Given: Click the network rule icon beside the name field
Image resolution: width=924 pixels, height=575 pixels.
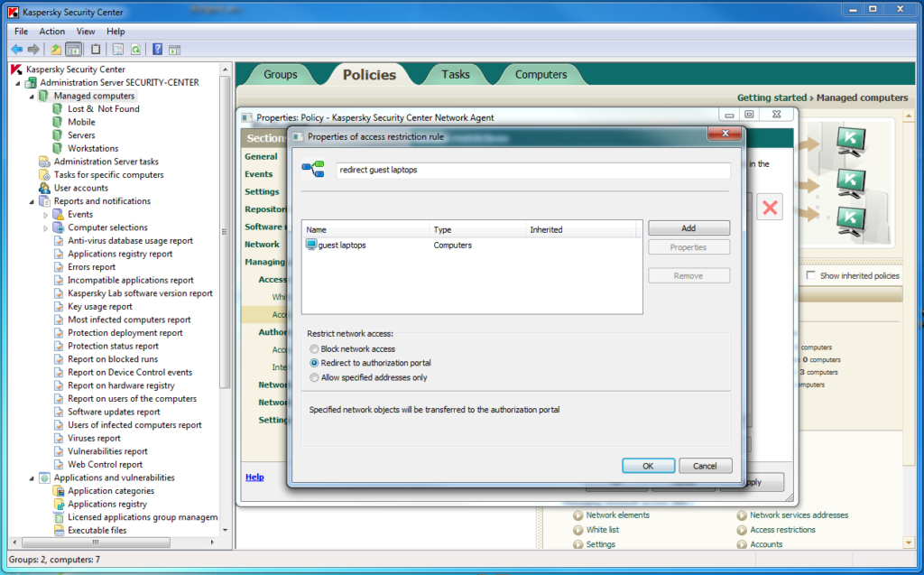Looking at the screenshot, I should coord(313,170).
